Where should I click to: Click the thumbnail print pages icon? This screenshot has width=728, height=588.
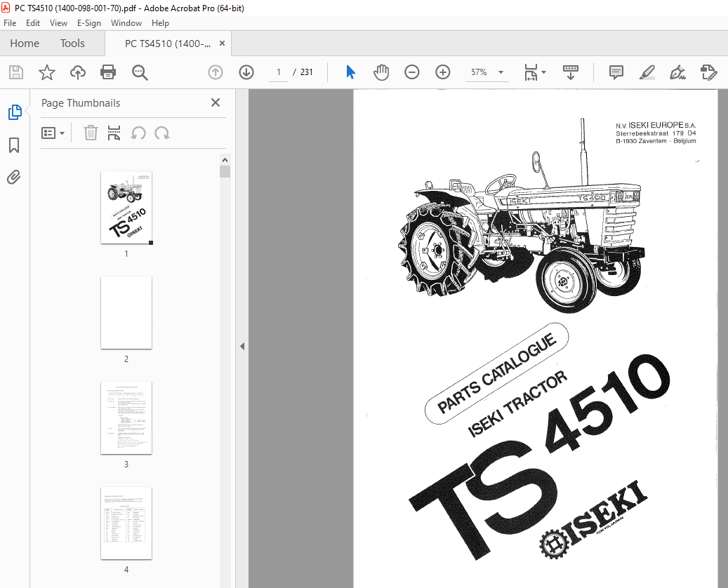coord(114,133)
